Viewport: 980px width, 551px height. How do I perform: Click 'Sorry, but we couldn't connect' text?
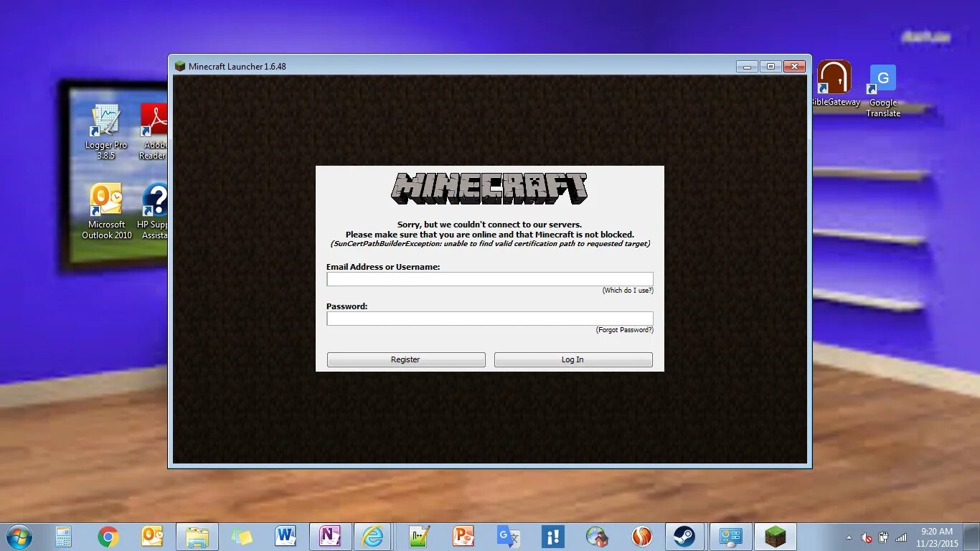[490, 225]
